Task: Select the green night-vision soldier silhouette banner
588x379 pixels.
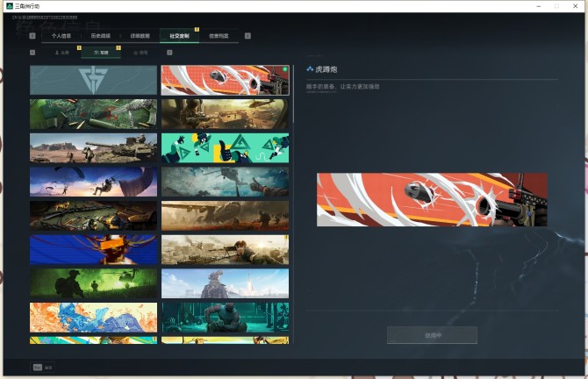Action: (x=93, y=283)
